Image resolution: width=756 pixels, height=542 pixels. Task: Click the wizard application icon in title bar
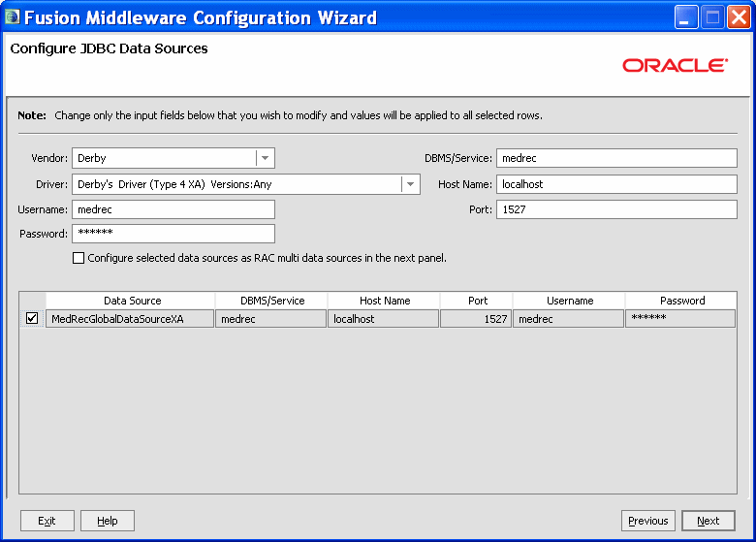tap(12, 16)
